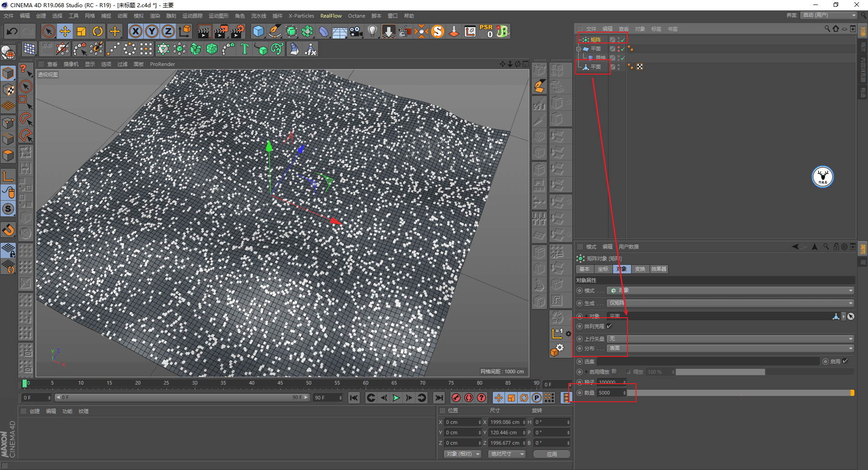Screen dimensions: 868x470
Task: Select the magnet snap tool icon
Action: (x=8, y=230)
